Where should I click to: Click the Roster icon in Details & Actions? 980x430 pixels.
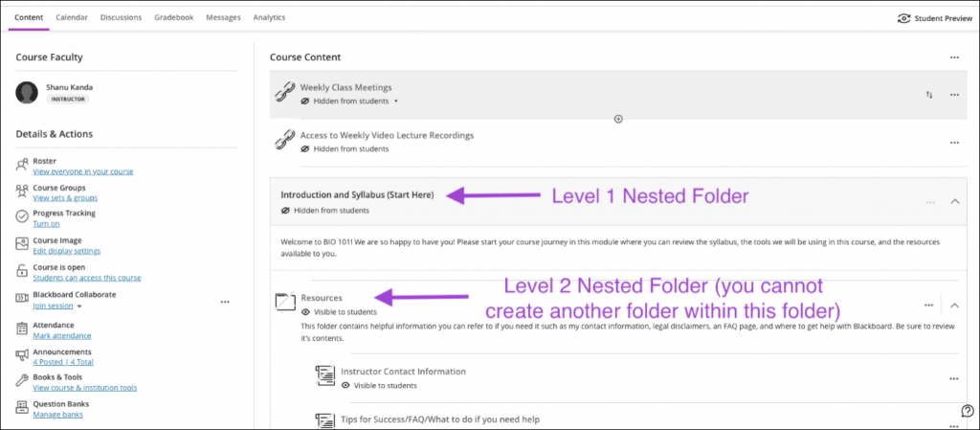(x=22, y=166)
